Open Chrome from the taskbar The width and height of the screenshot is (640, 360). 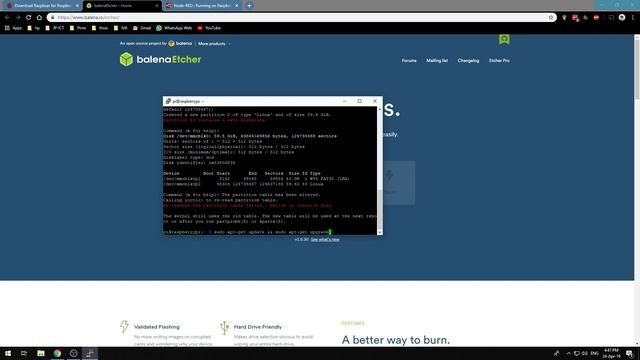[57, 353]
